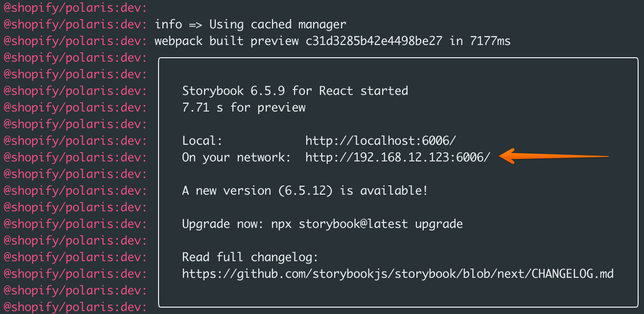Click the "info => Using cached manager" line
The height and width of the screenshot is (314, 644).
click(250, 24)
